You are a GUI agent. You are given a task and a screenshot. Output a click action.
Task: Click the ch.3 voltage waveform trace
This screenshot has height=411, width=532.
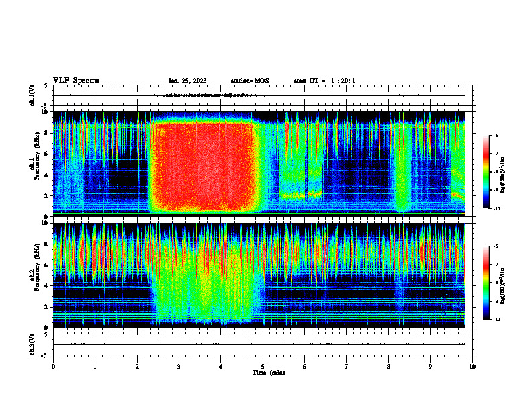click(x=259, y=345)
